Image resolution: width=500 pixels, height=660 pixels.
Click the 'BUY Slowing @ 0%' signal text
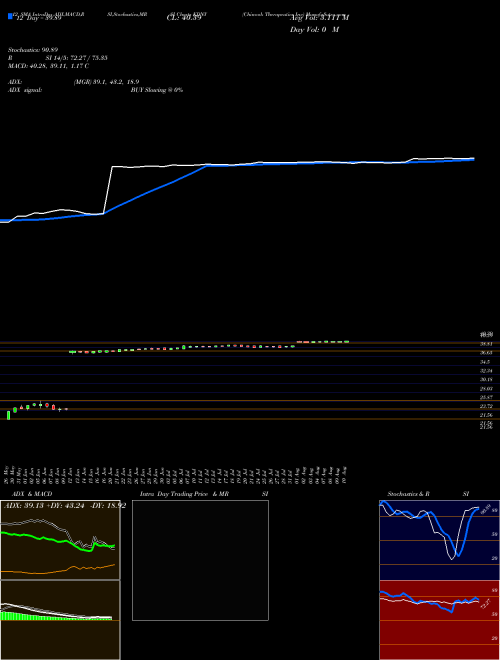157,90
